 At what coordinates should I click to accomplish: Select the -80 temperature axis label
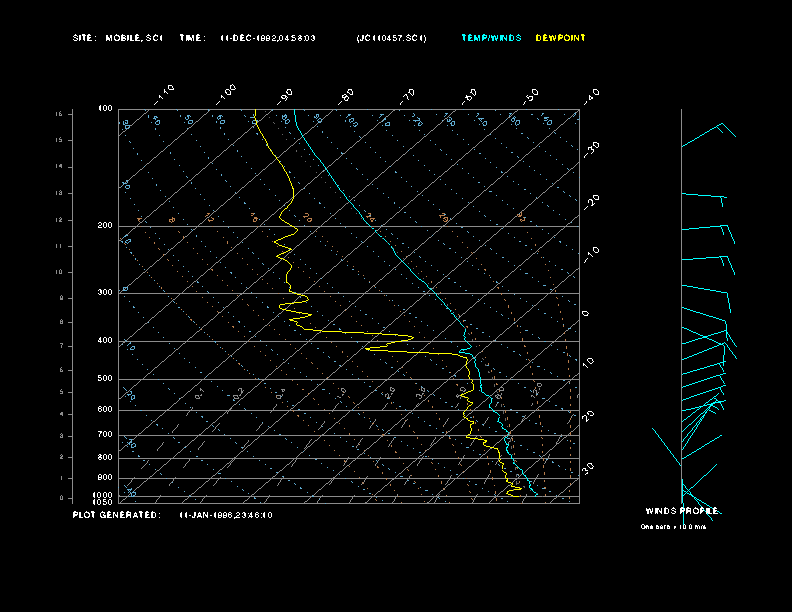pos(347,95)
